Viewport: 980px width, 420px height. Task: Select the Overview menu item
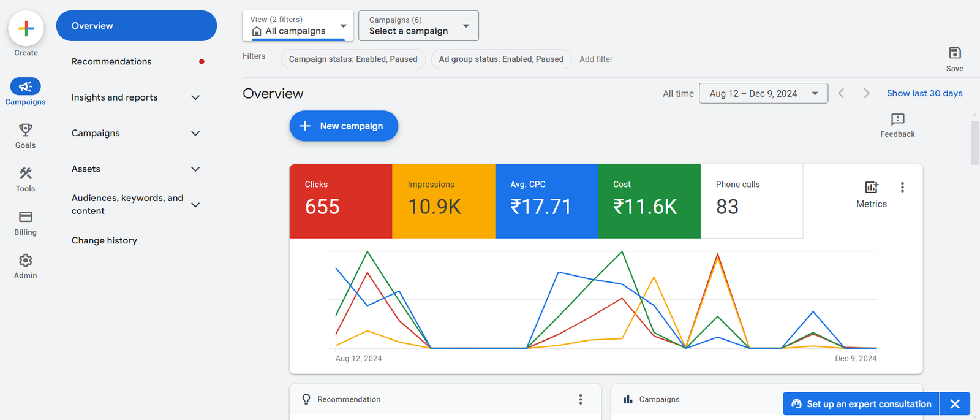coord(137,26)
